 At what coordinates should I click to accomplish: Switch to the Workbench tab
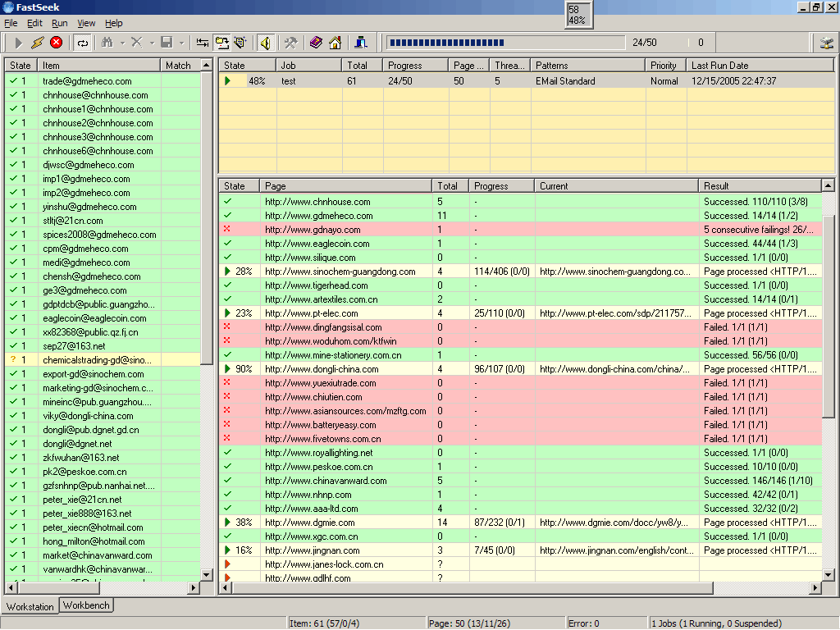86,605
